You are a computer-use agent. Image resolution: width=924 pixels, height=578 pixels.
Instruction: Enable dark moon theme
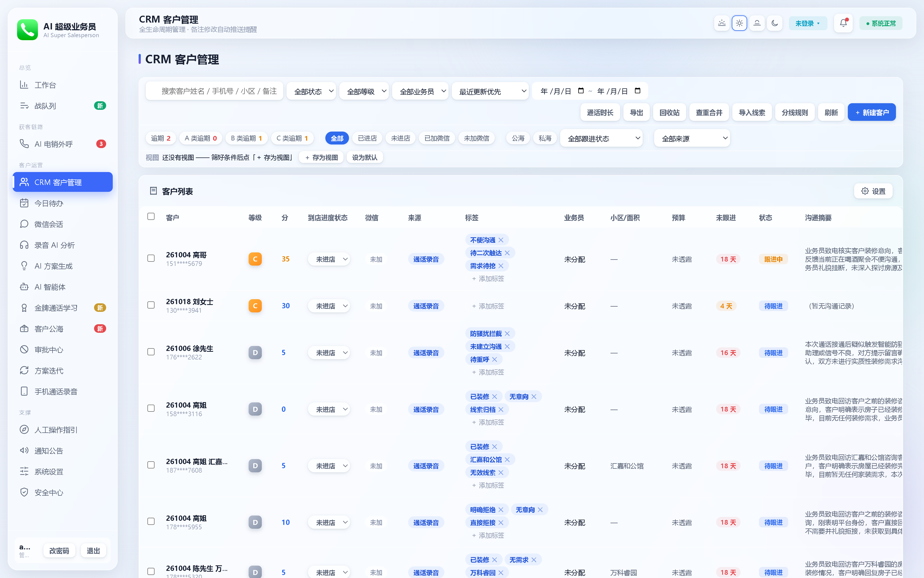click(774, 23)
